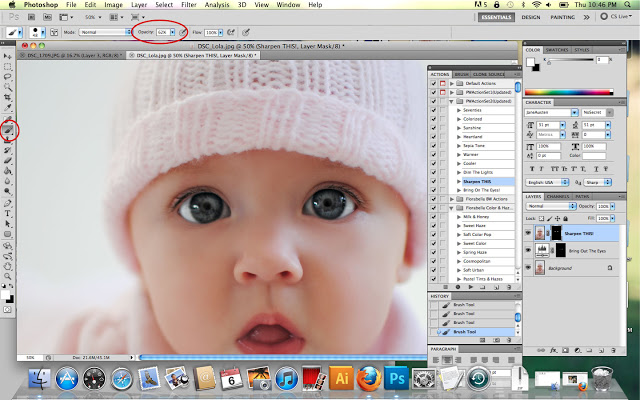The width and height of the screenshot is (640, 400).
Task: Click the lock all icon in Layers panel
Action: (x=566, y=219)
